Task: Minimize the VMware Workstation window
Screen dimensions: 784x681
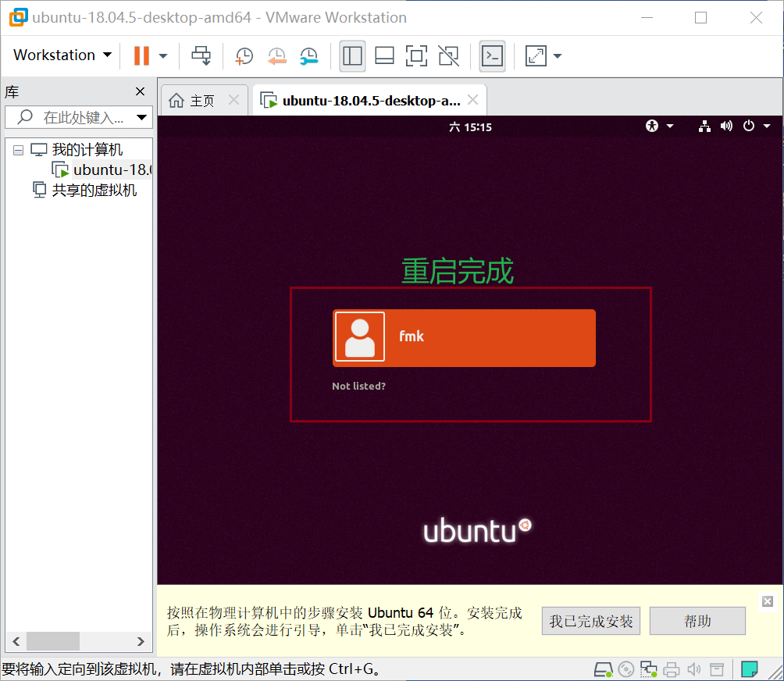Action: [x=647, y=17]
